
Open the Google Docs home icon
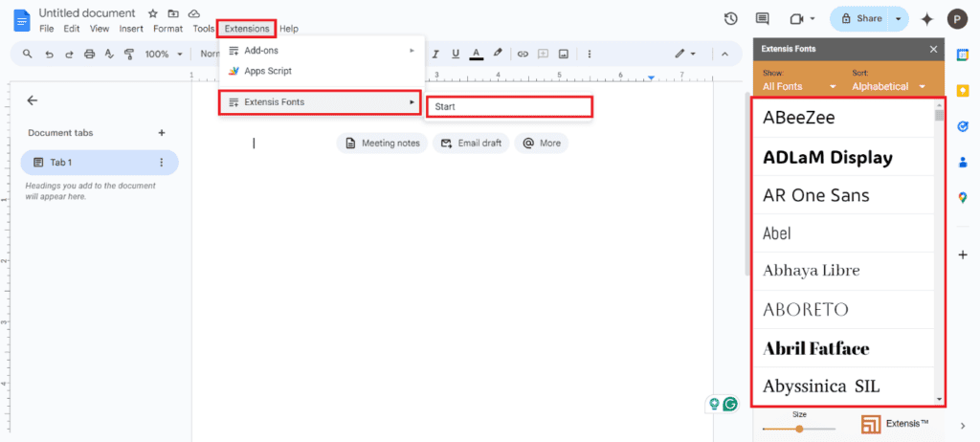coord(23,21)
